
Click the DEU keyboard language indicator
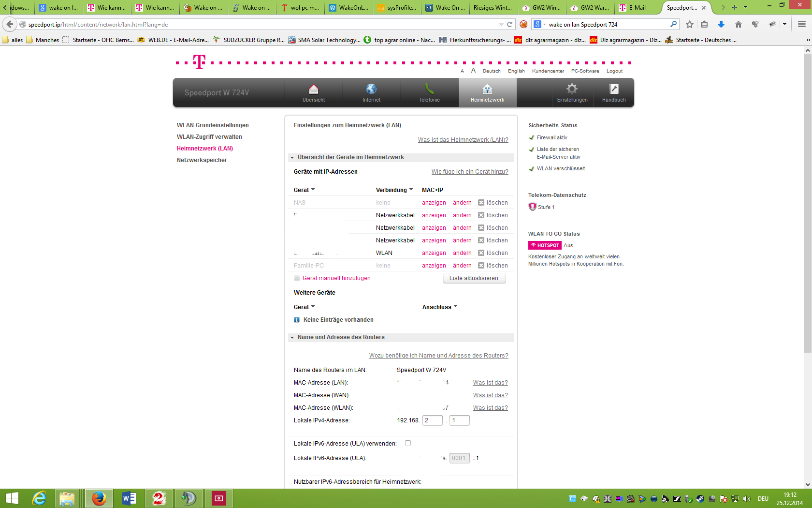763,499
